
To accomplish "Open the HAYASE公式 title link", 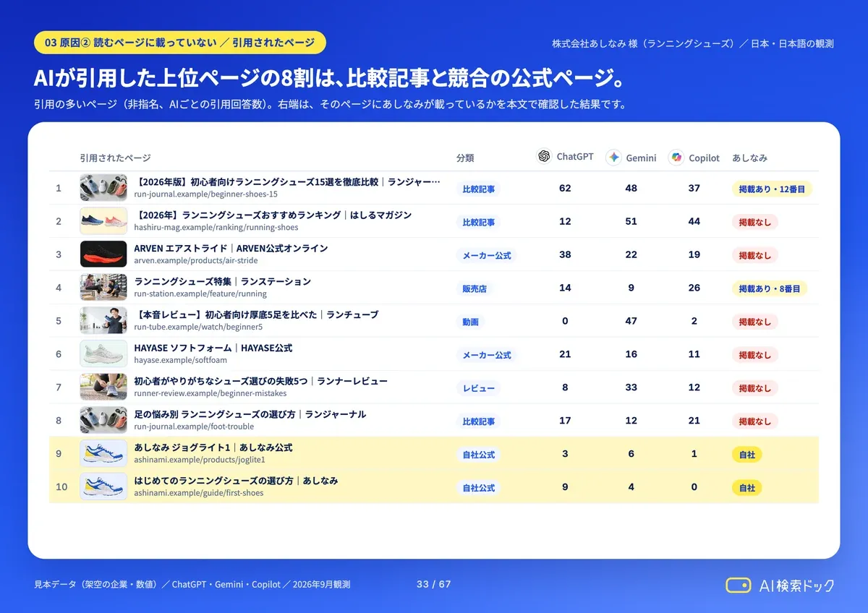I will [213, 348].
